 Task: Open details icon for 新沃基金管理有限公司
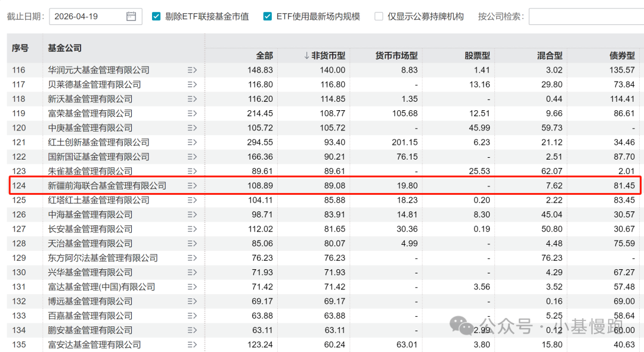tap(192, 99)
